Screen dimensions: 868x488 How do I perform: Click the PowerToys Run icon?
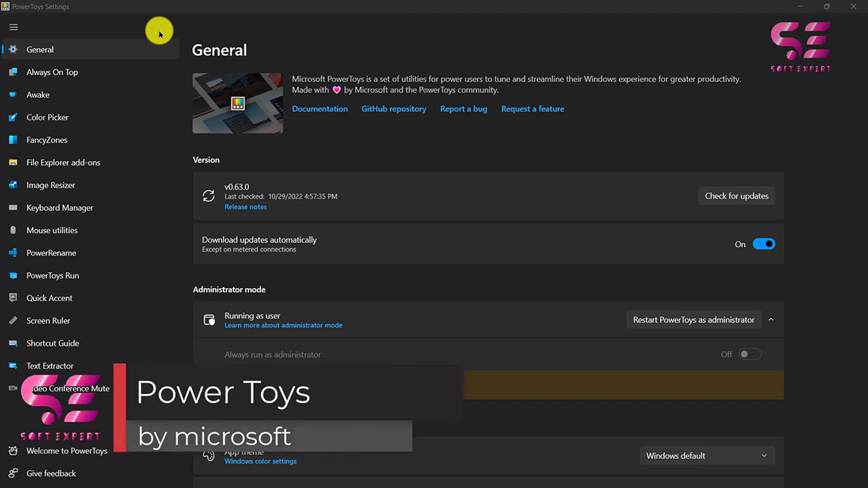13,275
